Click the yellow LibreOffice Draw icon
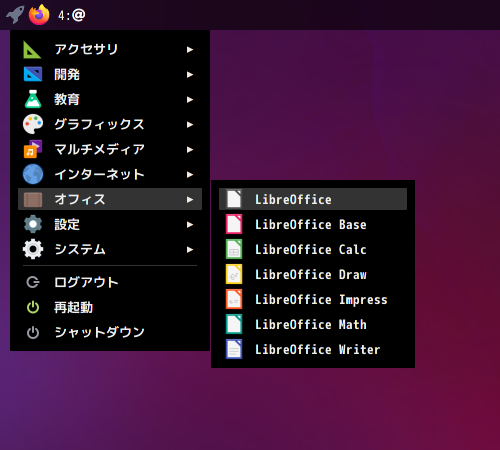Image resolution: width=500 pixels, height=450 pixels. tap(234, 274)
